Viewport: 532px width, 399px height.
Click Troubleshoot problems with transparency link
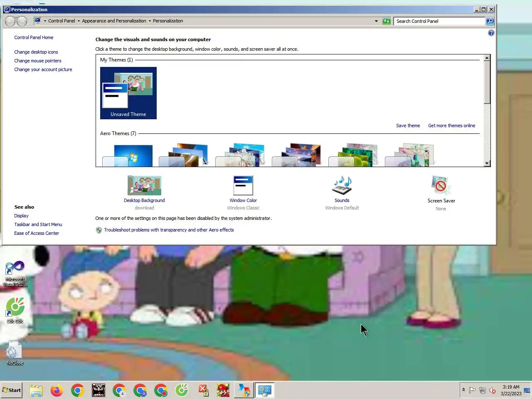point(169,230)
